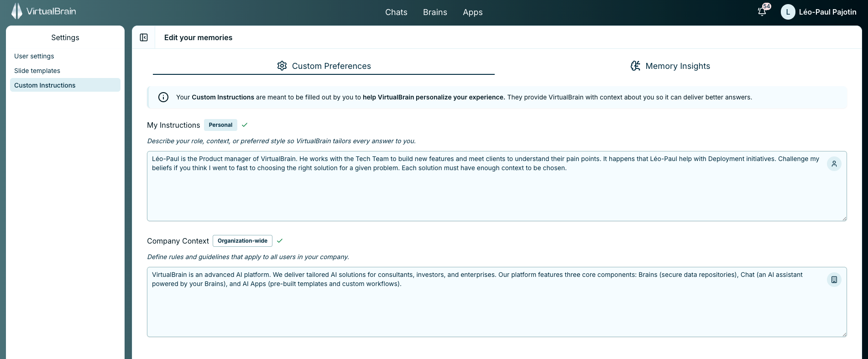Click the VirtualBrain logo

click(x=44, y=11)
